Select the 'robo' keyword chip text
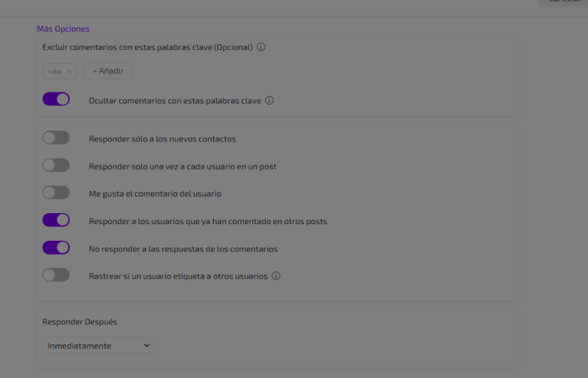 (55, 72)
